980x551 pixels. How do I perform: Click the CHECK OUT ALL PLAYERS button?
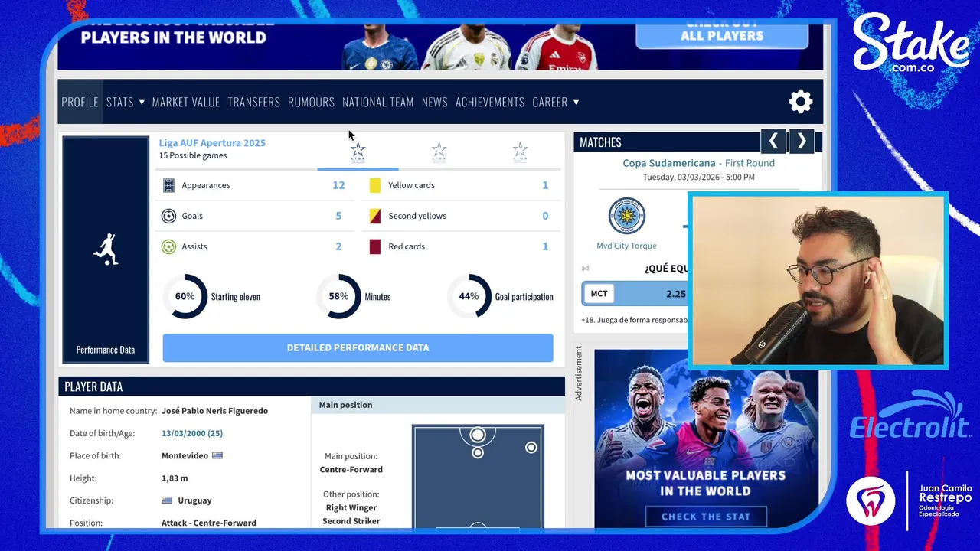click(x=722, y=34)
